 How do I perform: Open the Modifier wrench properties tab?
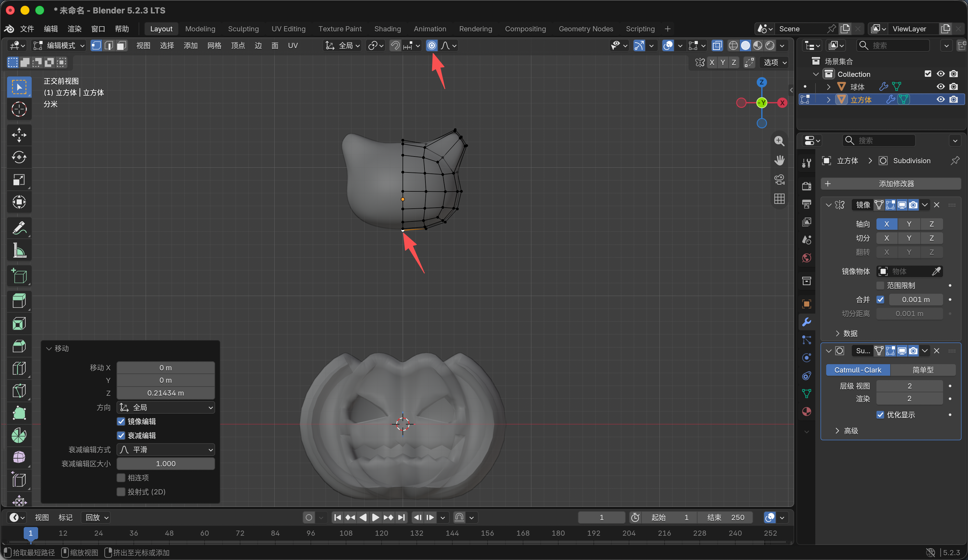click(x=807, y=322)
